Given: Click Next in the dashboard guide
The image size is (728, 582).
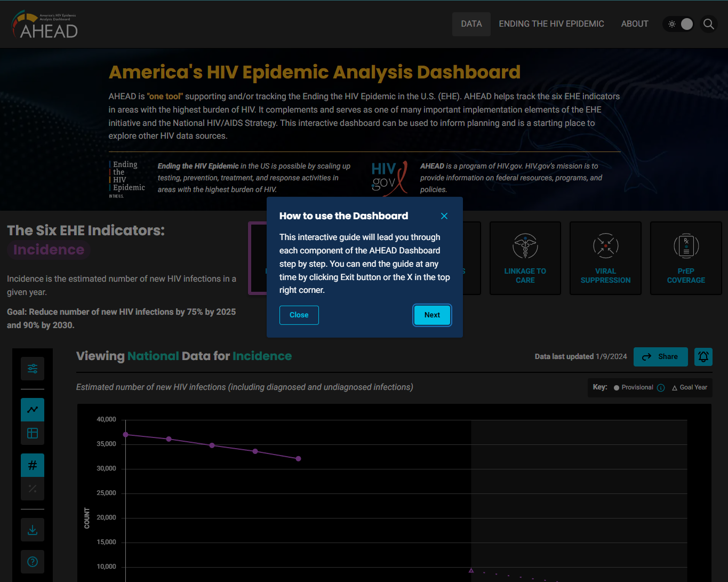Looking at the screenshot, I should tap(432, 315).
